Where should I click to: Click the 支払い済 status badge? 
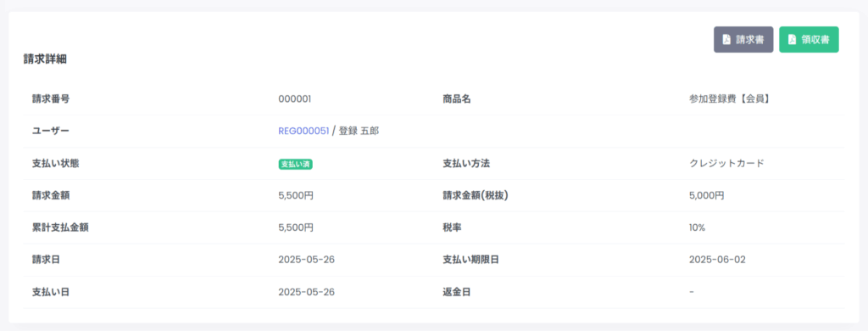click(296, 164)
